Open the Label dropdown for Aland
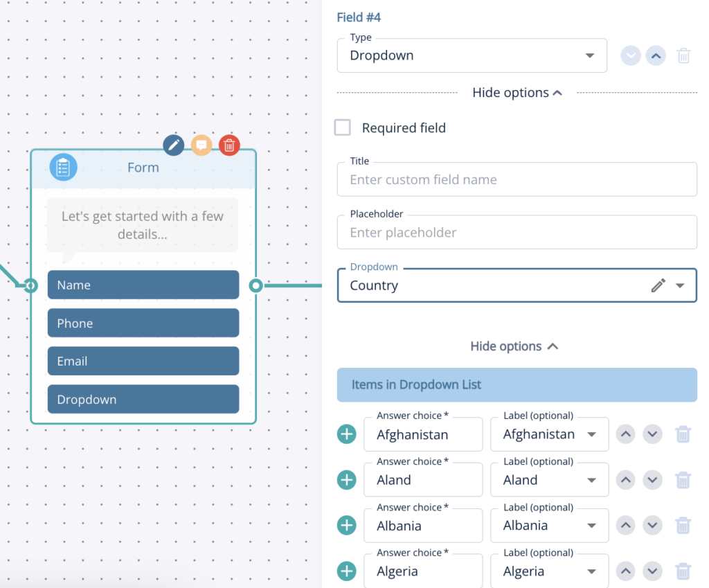This screenshot has width=709, height=588. [x=593, y=479]
